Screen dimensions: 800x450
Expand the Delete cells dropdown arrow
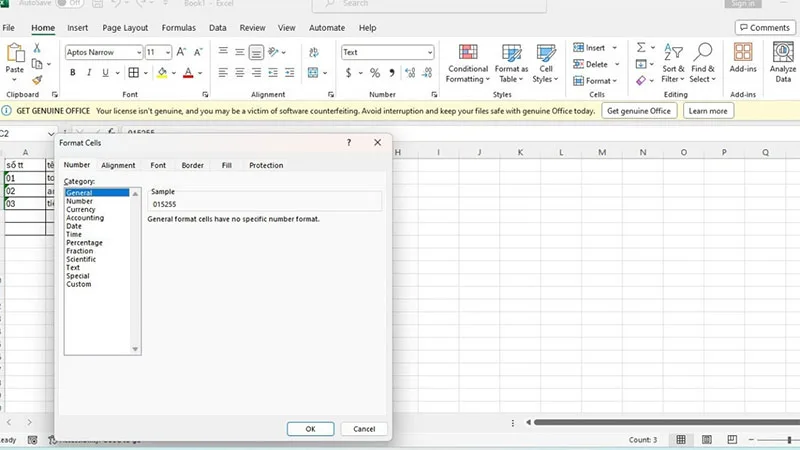(x=617, y=64)
